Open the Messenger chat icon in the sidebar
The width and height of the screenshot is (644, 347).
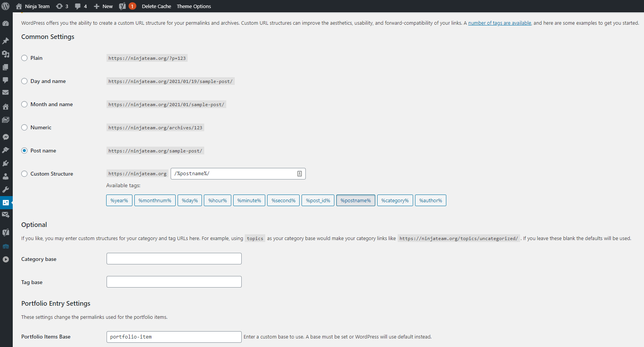click(x=6, y=137)
